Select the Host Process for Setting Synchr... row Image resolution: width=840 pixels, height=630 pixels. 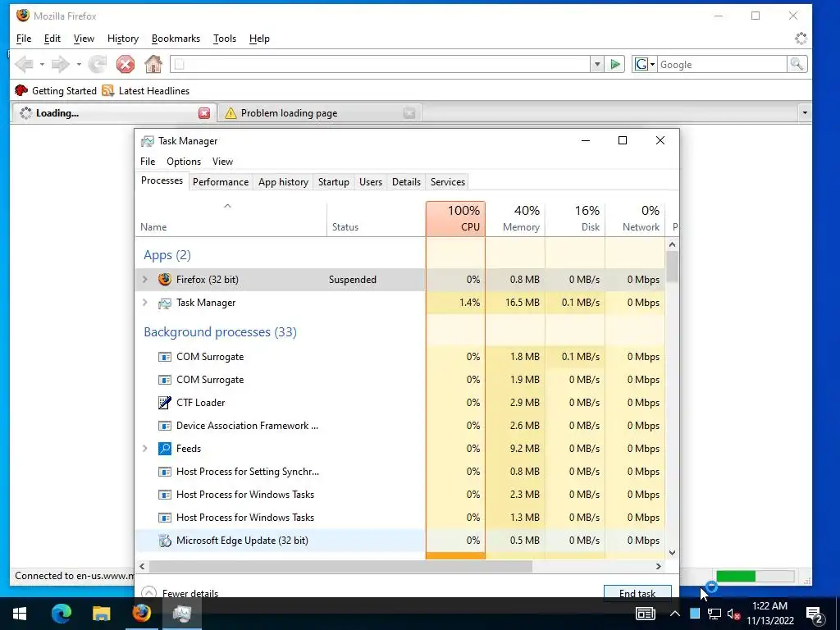(399, 472)
